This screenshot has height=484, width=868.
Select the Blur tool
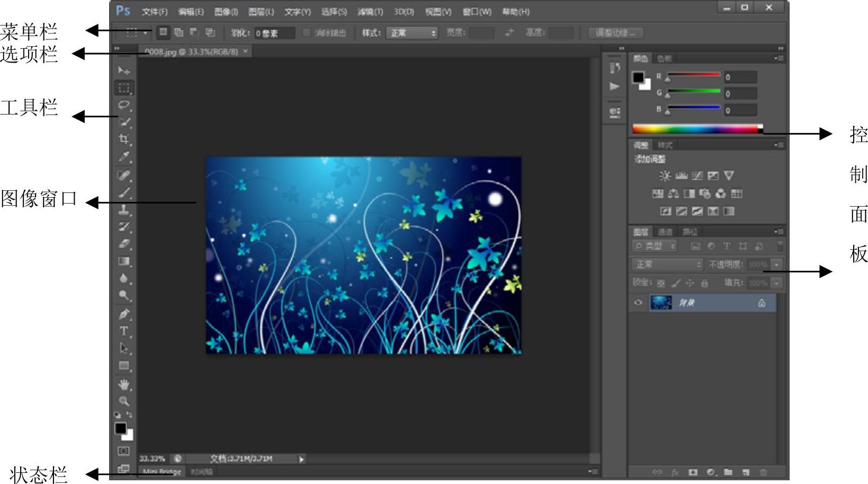124,278
